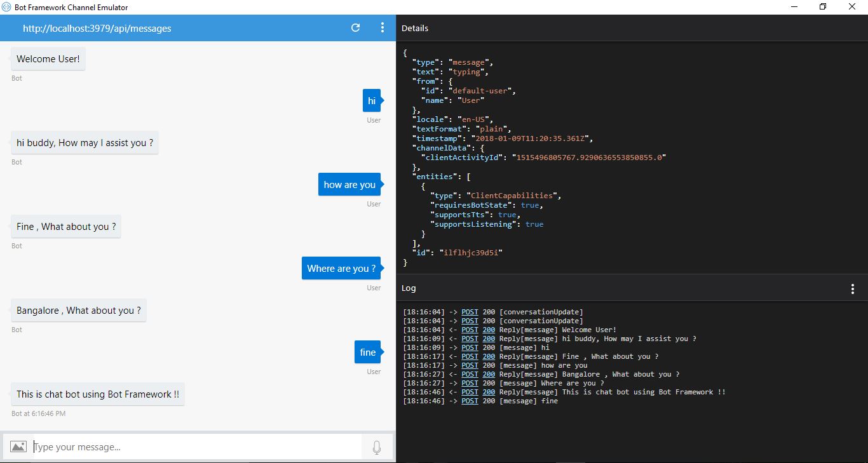Click POST link in '[message] how are you' log
868x463 pixels.
click(470, 365)
